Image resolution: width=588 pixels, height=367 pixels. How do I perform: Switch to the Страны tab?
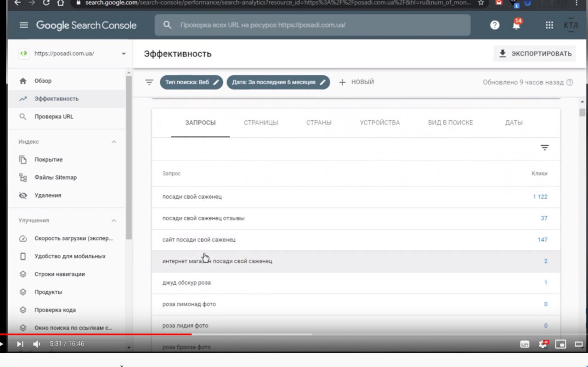click(319, 123)
